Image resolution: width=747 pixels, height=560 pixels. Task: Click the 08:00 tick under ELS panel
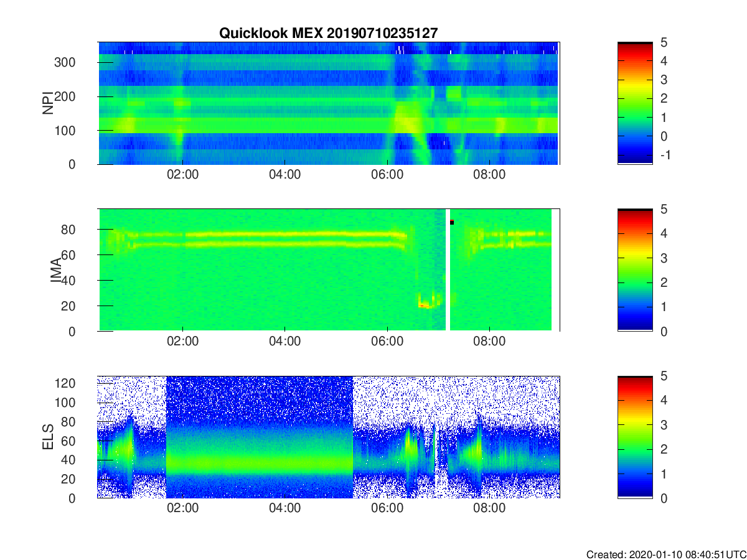(x=489, y=508)
